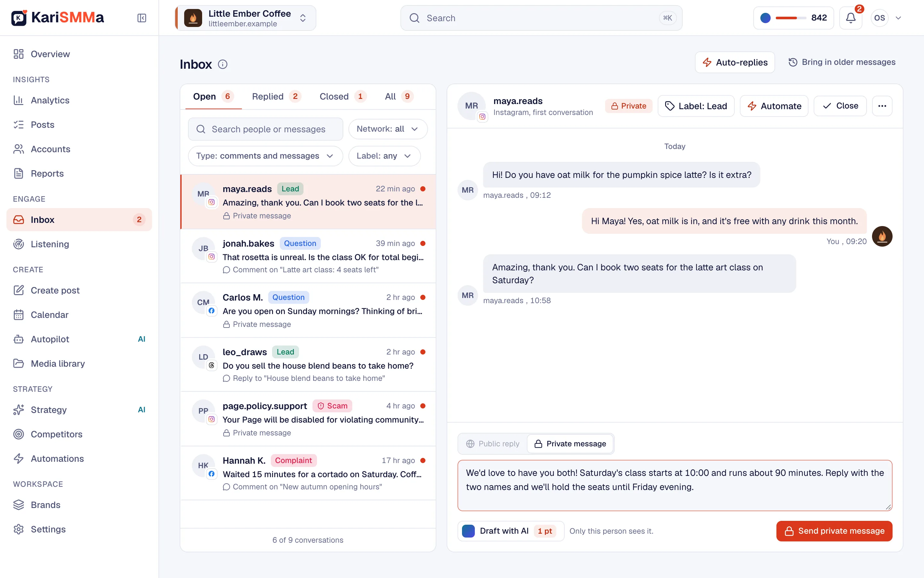Click Bring in older messages

click(x=842, y=62)
